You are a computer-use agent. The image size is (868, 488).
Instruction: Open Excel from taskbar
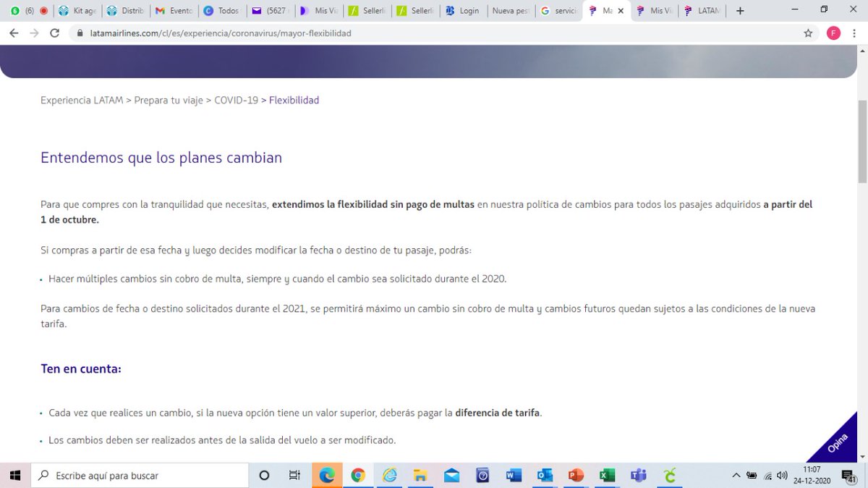(x=608, y=475)
